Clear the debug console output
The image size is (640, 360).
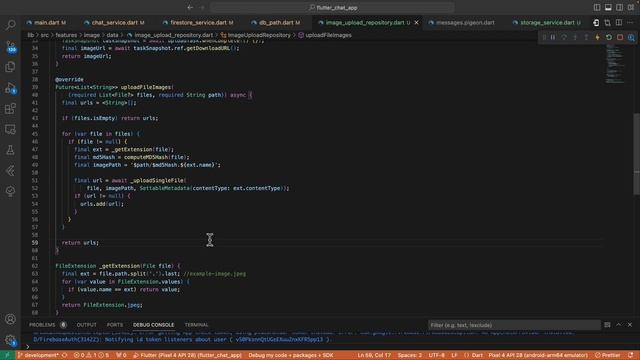tap(607, 324)
